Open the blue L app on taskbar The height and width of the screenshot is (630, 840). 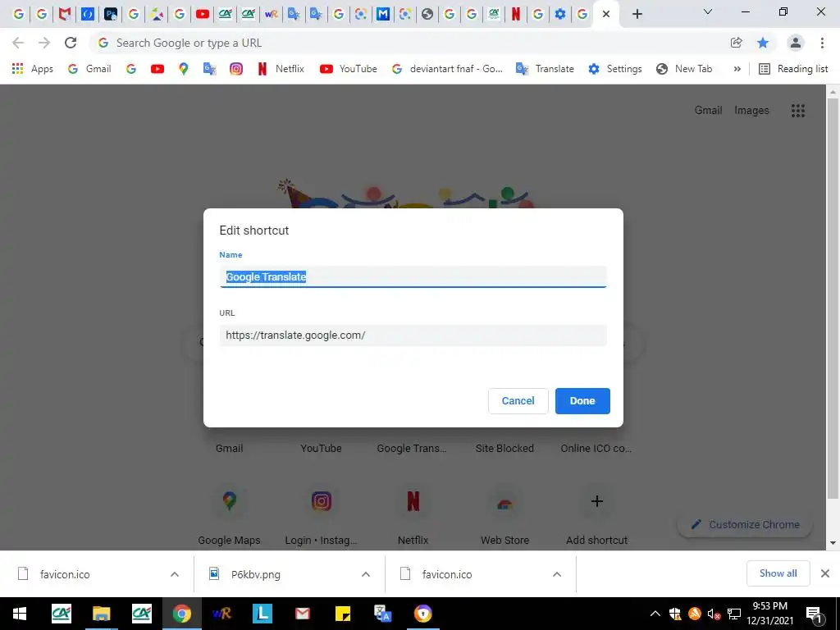pos(262,614)
